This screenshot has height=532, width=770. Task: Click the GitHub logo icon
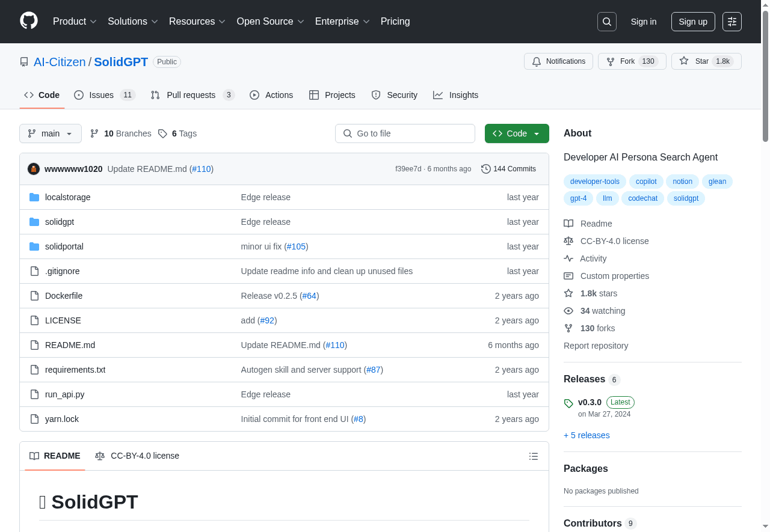pyautogui.click(x=29, y=21)
